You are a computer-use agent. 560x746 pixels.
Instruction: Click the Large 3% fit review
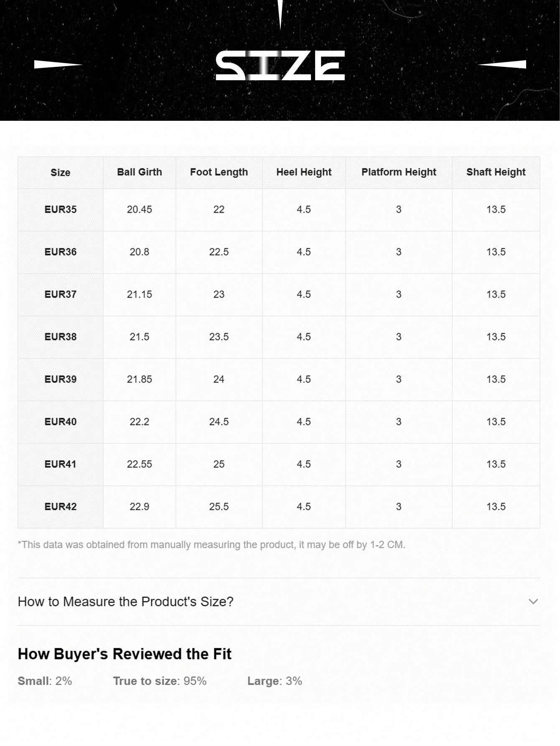tap(275, 681)
